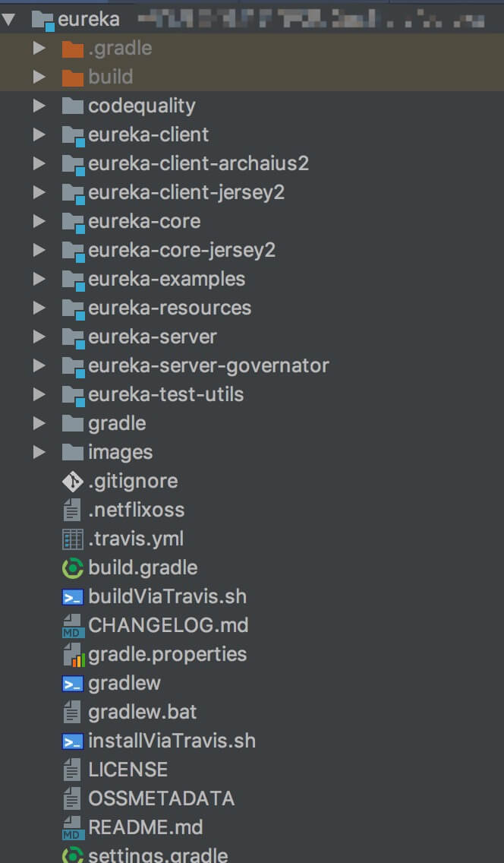Viewport: 504px width, 863px height.
Task: Open the .netflixoss file
Action: coord(137,511)
